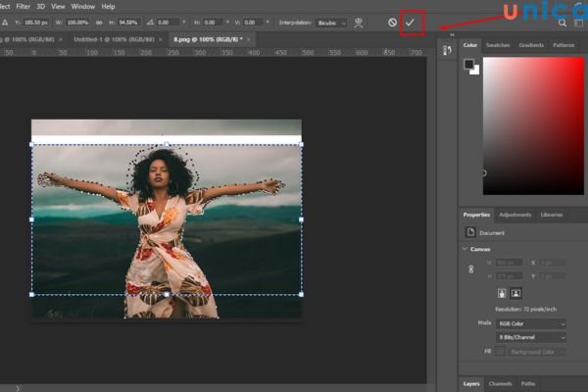Collapse the Canvas section
The width and height of the screenshot is (588, 392).
(466, 249)
